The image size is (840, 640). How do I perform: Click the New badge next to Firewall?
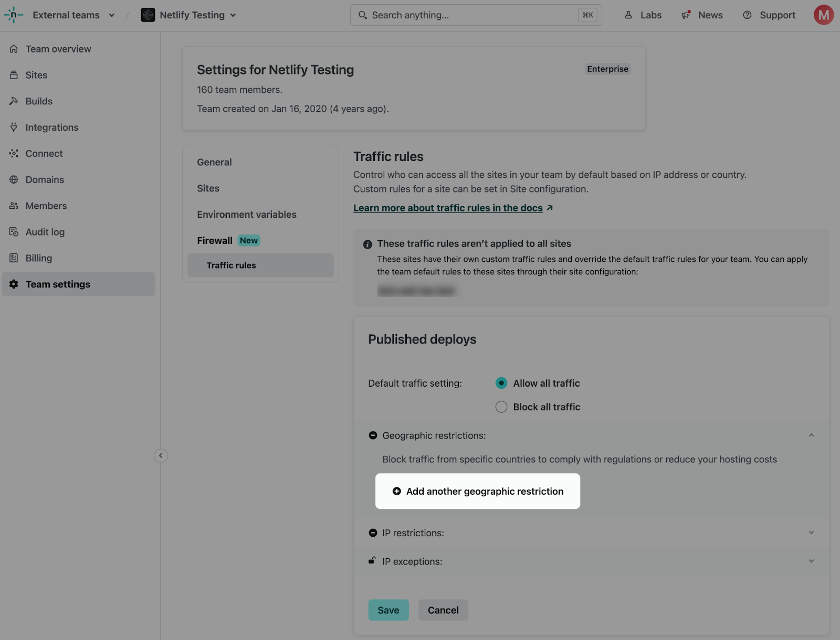pyautogui.click(x=249, y=241)
